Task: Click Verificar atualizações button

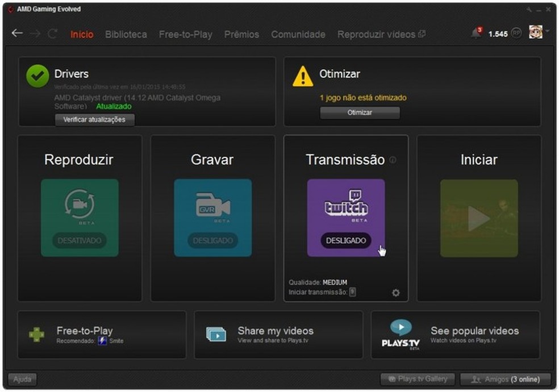Action: point(94,120)
